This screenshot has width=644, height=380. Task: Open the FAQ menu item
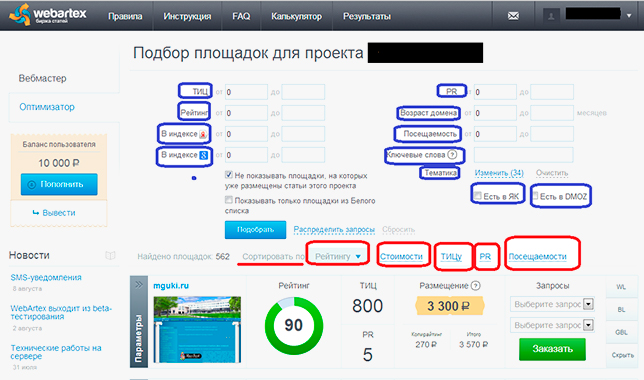click(x=241, y=16)
